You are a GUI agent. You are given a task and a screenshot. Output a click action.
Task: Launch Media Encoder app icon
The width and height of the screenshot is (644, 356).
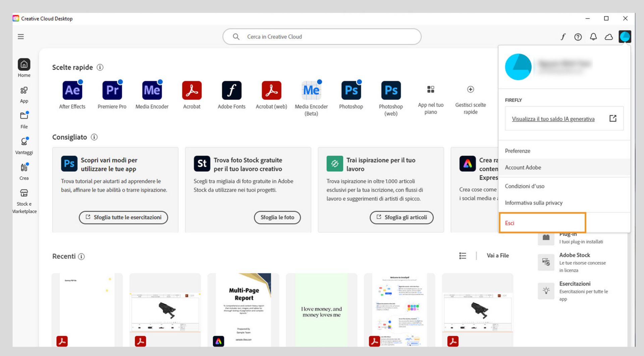[152, 90]
